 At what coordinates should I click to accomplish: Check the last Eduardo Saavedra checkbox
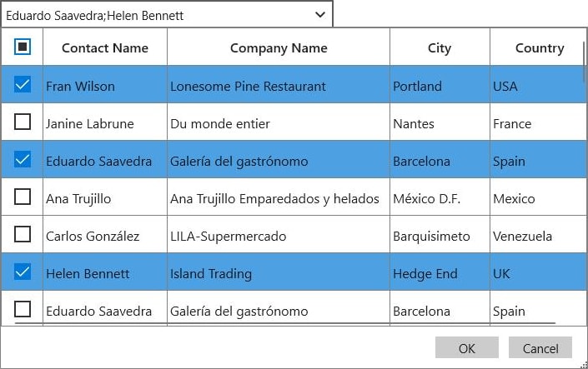(x=23, y=310)
